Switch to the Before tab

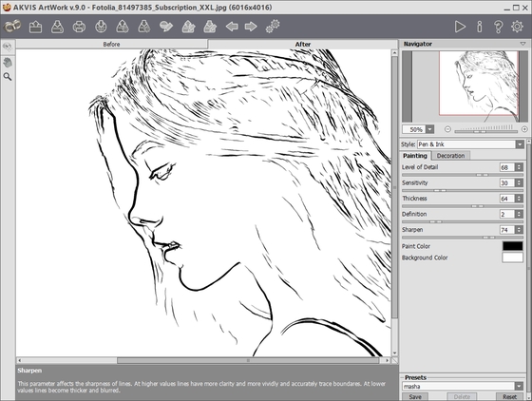112,44
